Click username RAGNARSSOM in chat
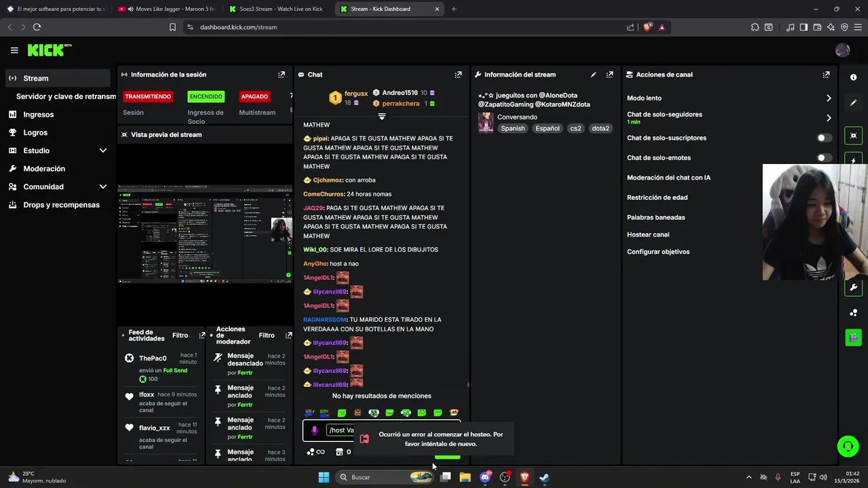The image size is (868, 488). click(x=325, y=320)
